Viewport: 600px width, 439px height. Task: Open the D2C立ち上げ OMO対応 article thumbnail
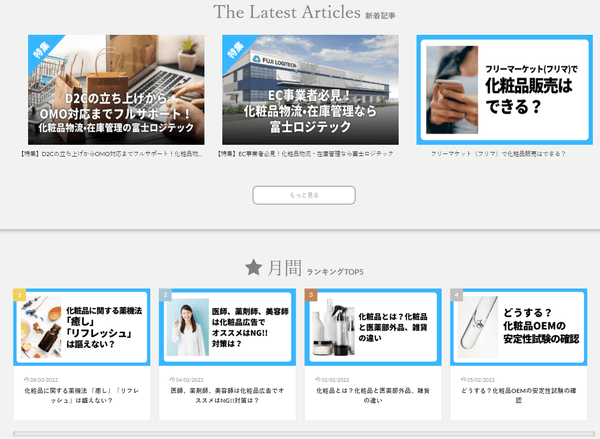(x=111, y=90)
